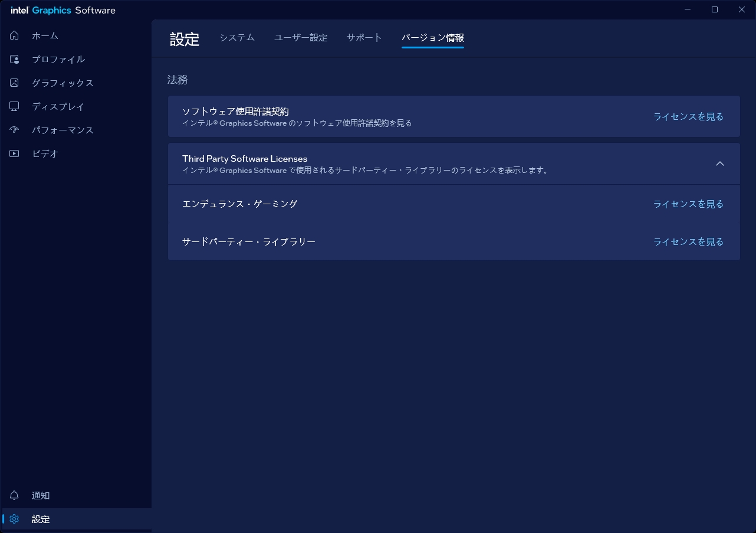
Task: Click the グラフィックス picture icon
Action: [x=15, y=83]
